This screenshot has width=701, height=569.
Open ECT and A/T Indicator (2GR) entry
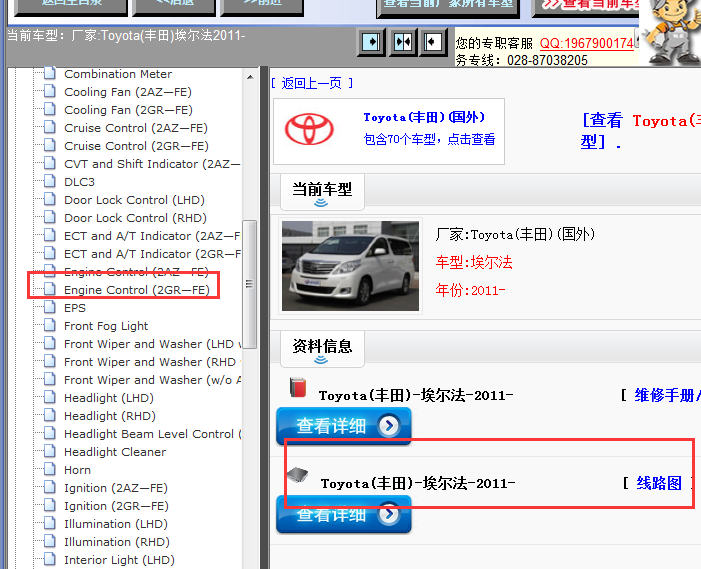coord(152,254)
